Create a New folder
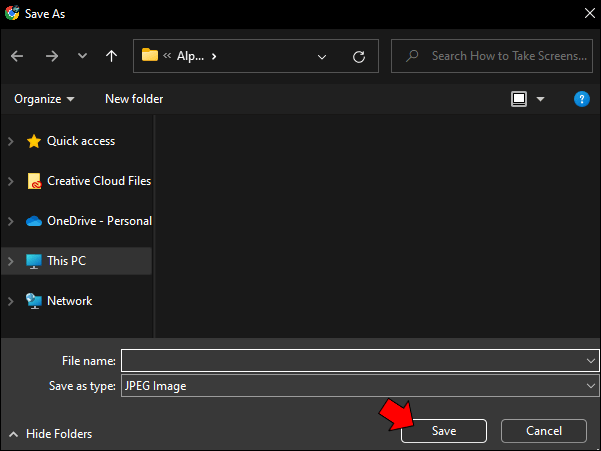Image resolution: width=601 pixels, height=451 pixels. tap(134, 99)
